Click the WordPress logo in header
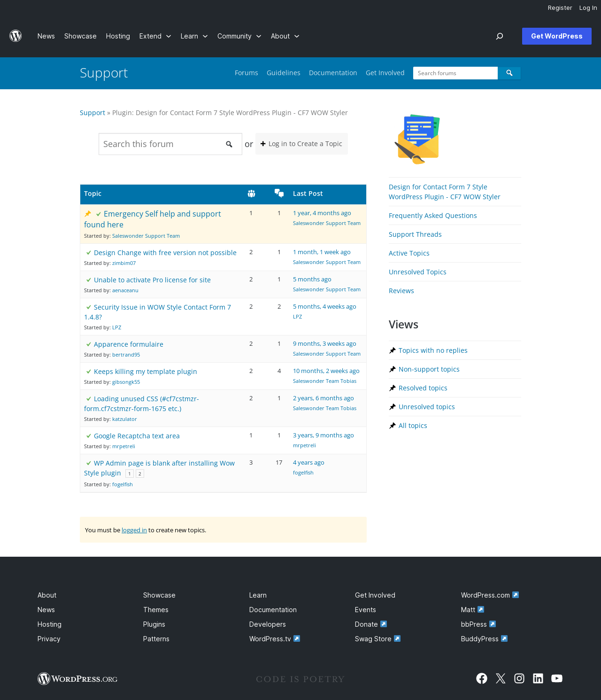The width and height of the screenshot is (601, 700). pos(15,36)
